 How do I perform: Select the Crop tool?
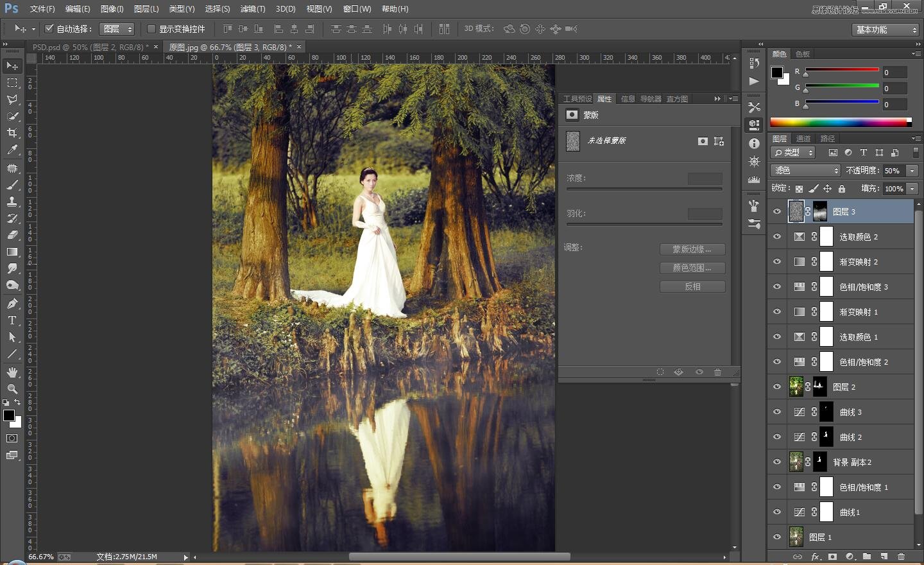point(12,133)
